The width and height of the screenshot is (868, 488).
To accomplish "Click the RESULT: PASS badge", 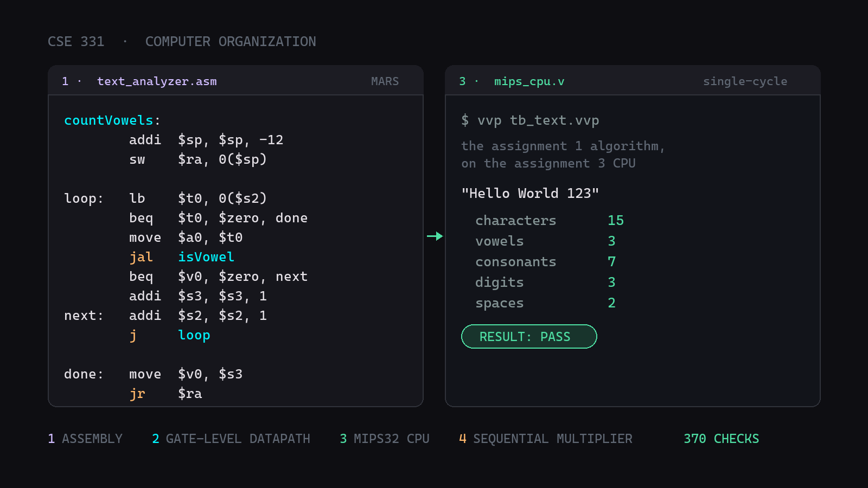I will 529,337.
